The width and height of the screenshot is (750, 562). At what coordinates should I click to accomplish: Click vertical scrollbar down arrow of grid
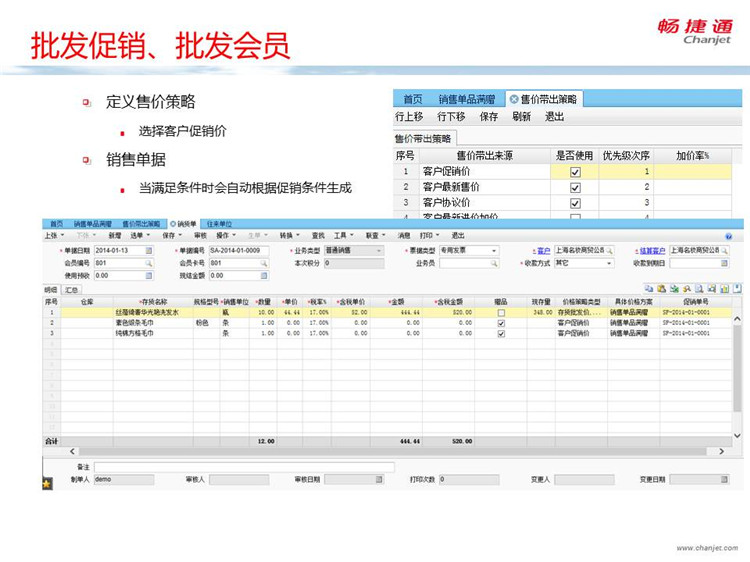[x=737, y=436]
